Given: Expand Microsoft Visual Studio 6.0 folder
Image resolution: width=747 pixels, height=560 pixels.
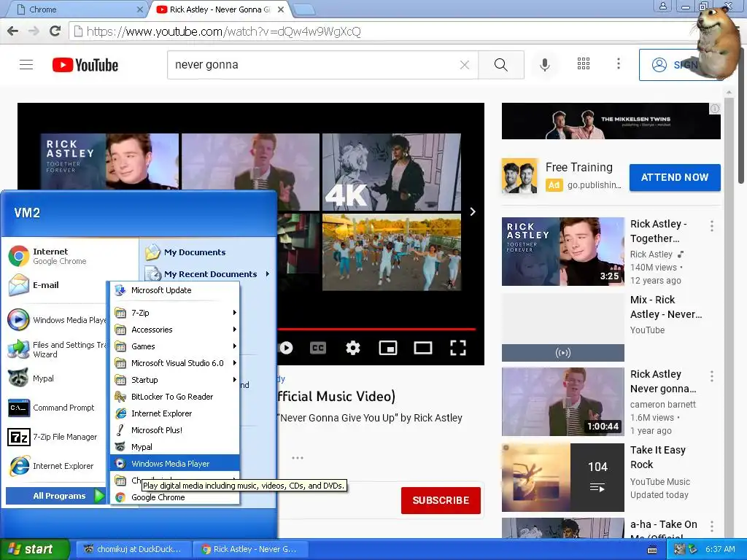Looking at the screenshot, I should (x=175, y=363).
